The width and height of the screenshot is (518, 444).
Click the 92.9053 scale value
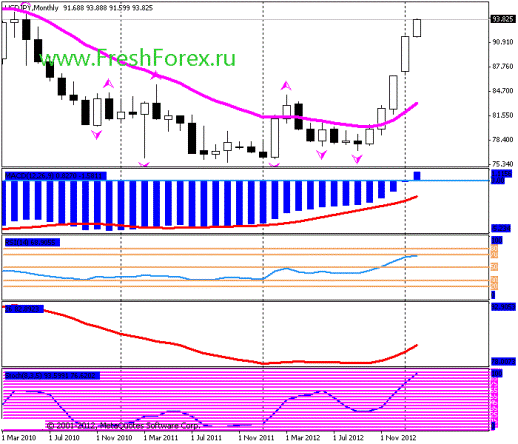tap(503, 307)
